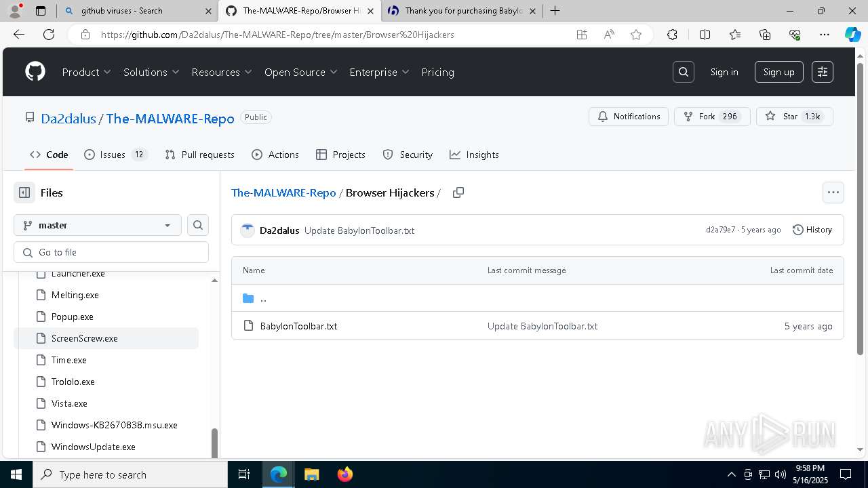
Task: Open the GitHub search icon button
Action: pyautogui.click(x=684, y=72)
